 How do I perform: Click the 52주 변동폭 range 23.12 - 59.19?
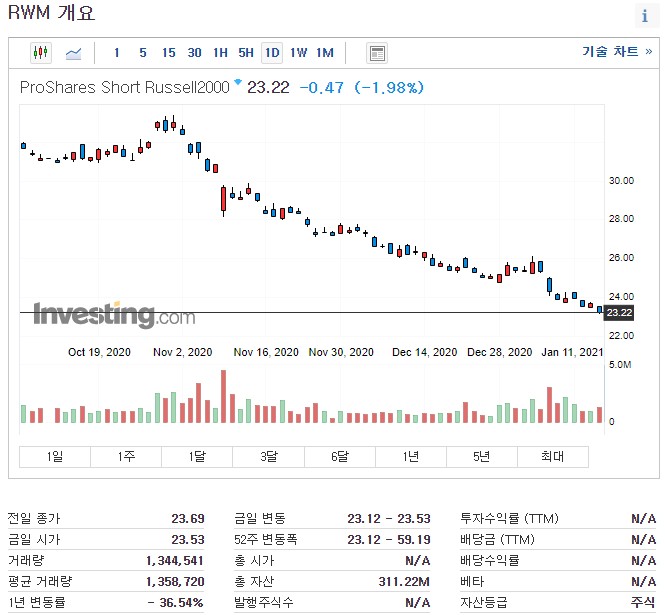point(389,540)
